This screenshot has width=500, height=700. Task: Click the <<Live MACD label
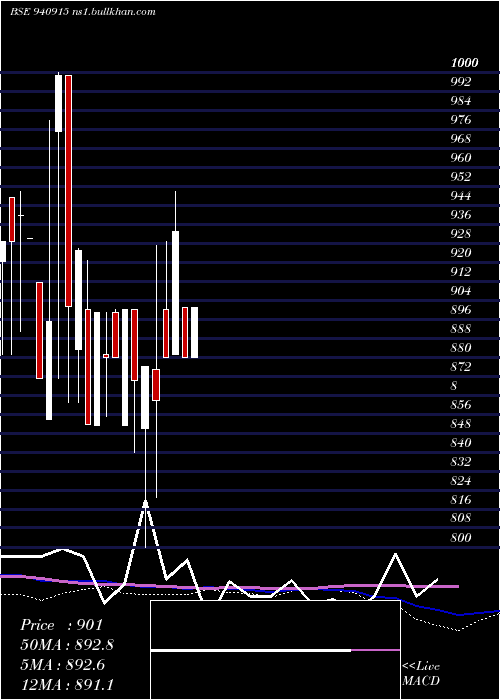pyautogui.click(x=421, y=673)
